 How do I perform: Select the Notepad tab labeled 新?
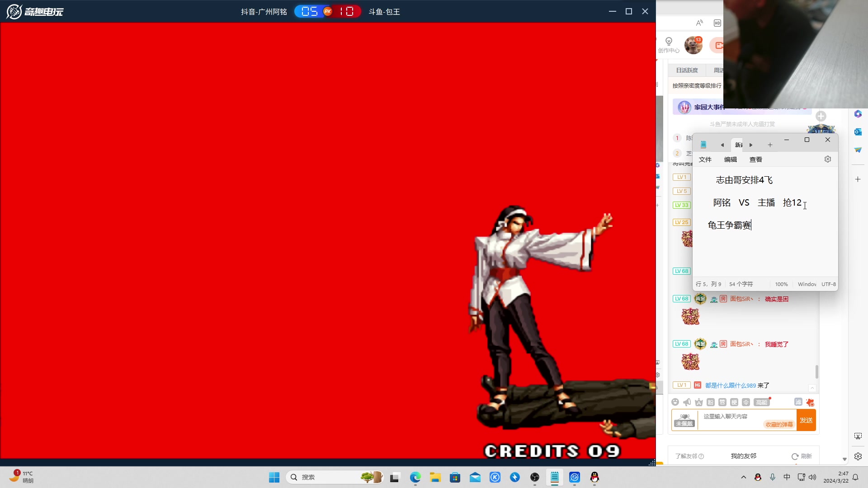(738, 145)
